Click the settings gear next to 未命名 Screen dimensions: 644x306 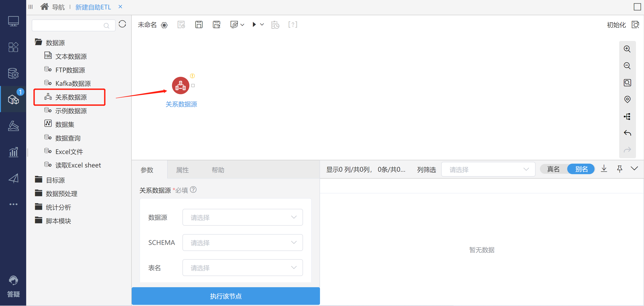click(164, 25)
